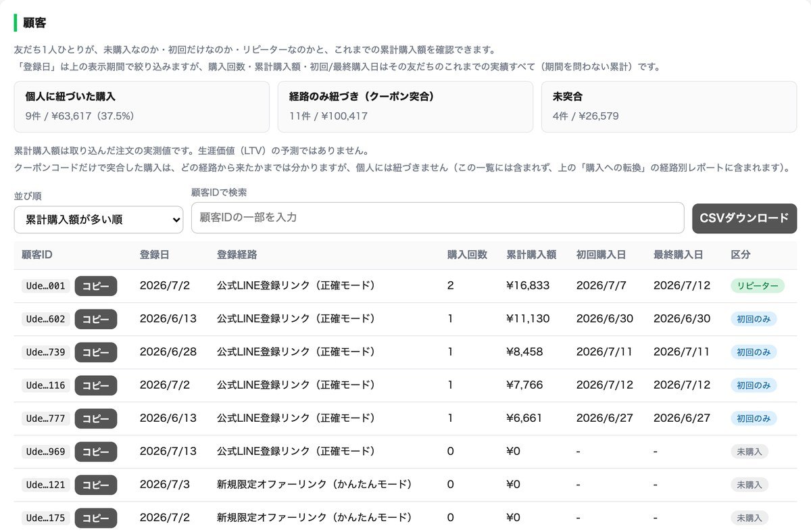811x532 pixels.
Task: Click the registration date 2026/7/3
Action: [165, 485]
